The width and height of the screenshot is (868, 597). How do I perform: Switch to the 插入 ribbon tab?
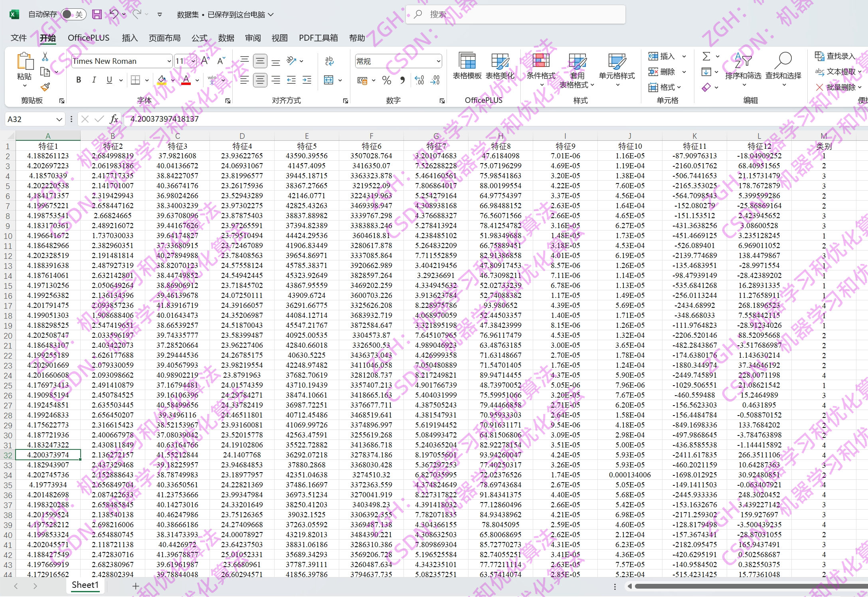point(130,38)
